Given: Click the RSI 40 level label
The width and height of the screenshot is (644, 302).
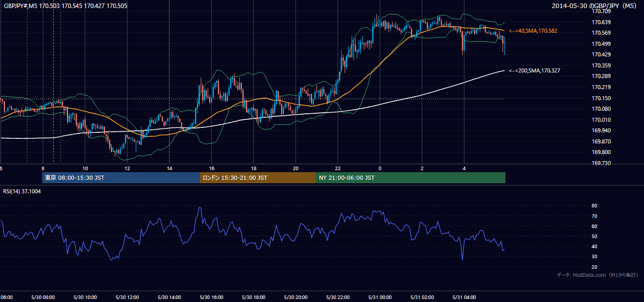Looking at the screenshot, I should 595,246.
